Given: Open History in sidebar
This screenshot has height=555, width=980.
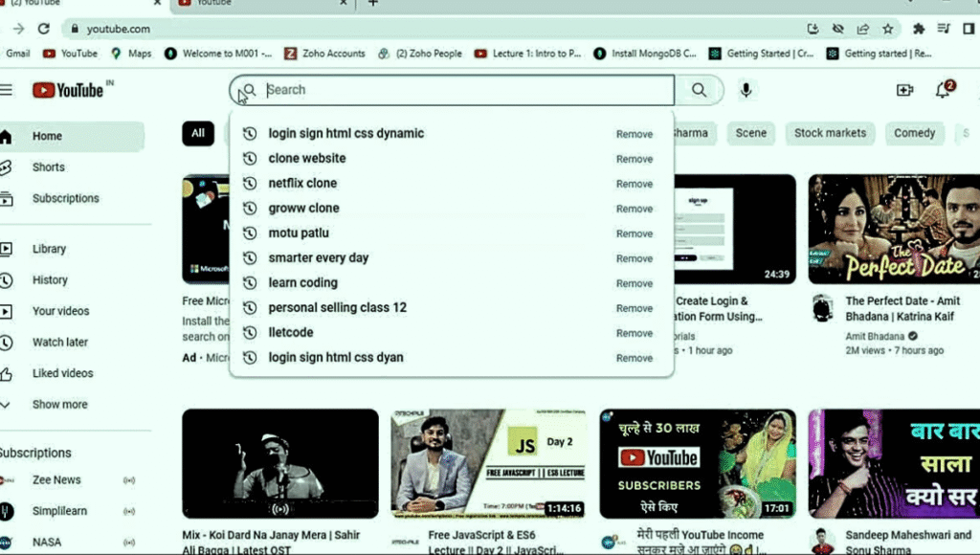Looking at the screenshot, I should (50, 280).
